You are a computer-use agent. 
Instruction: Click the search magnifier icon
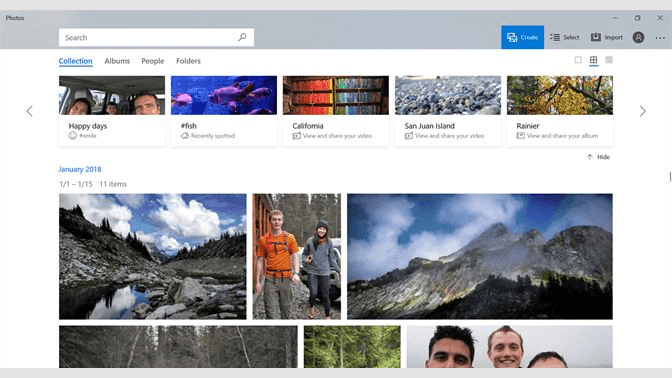242,37
